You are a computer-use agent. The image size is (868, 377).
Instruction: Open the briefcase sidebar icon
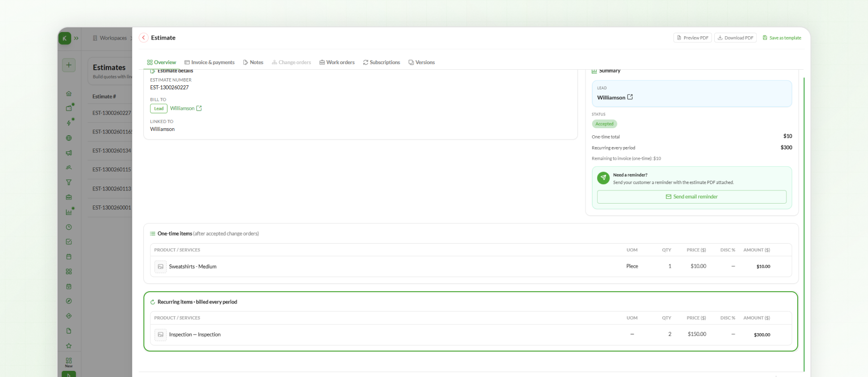[69, 197]
